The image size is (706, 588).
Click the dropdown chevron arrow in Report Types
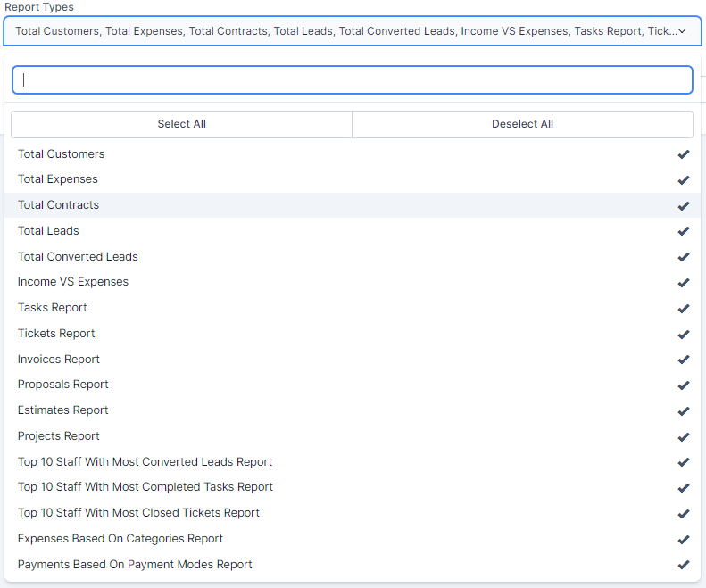point(682,31)
